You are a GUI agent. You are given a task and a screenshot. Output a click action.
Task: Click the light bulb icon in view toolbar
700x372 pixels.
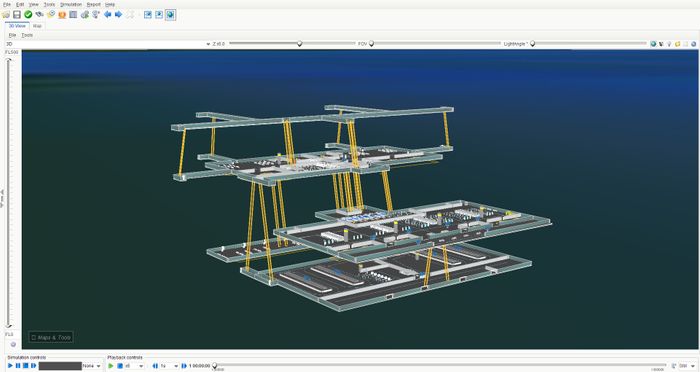pyautogui.click(x=669, y=44)
